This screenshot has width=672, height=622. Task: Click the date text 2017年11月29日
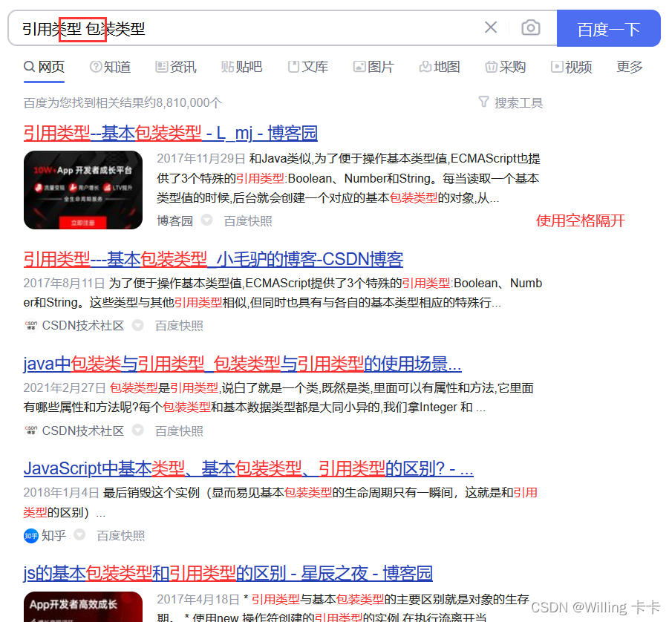tap(201, 159)
